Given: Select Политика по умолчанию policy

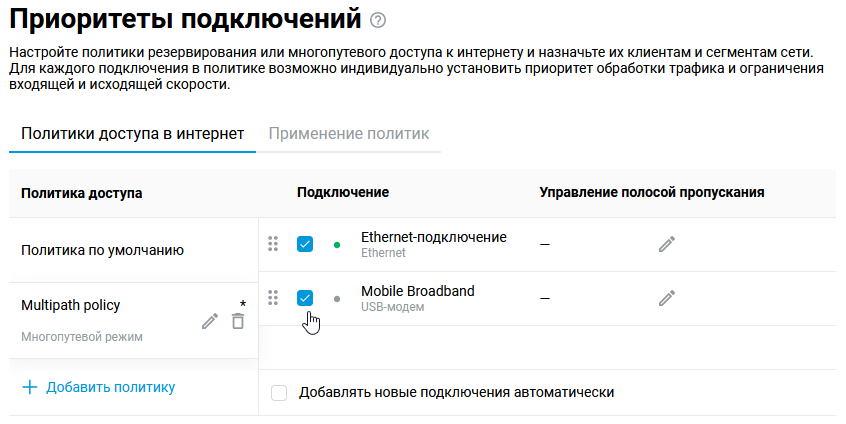Looking at the screenshot, I should pyautogui.click(x=102, y=250).
